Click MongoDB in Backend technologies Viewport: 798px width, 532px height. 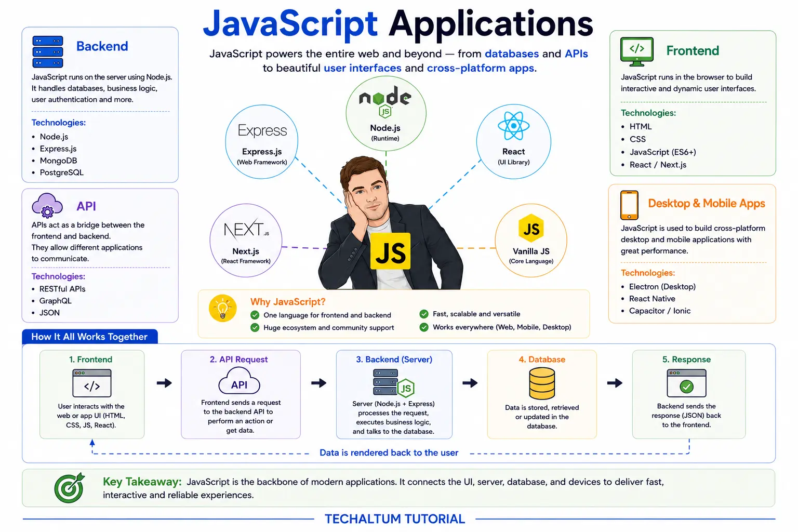(x=58, y=161)
